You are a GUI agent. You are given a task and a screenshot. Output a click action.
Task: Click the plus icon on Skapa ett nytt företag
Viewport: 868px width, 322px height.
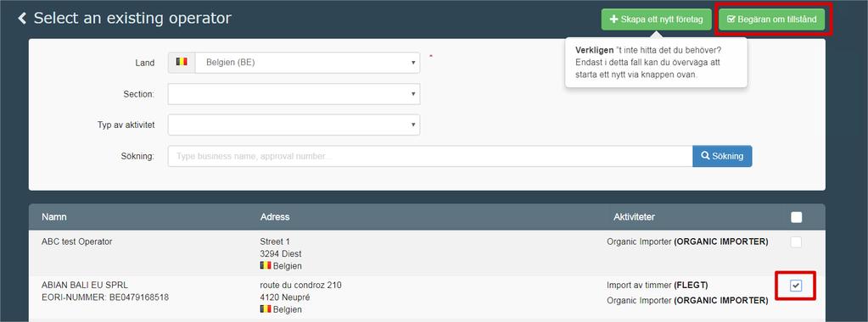pyautogui.click(x=613, y=19)
